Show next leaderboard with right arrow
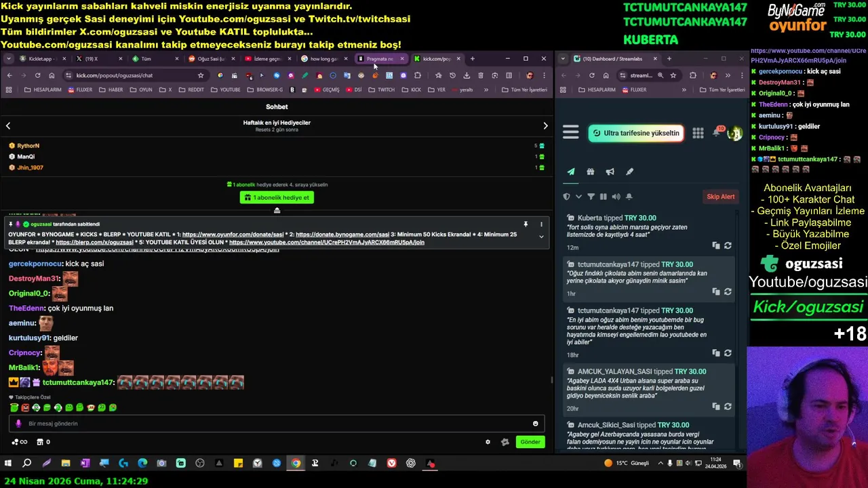 [545, 125]
